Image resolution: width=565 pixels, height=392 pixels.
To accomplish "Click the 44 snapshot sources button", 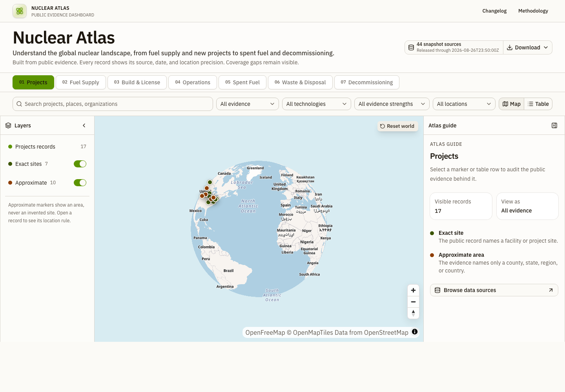I will coord(454,47).
